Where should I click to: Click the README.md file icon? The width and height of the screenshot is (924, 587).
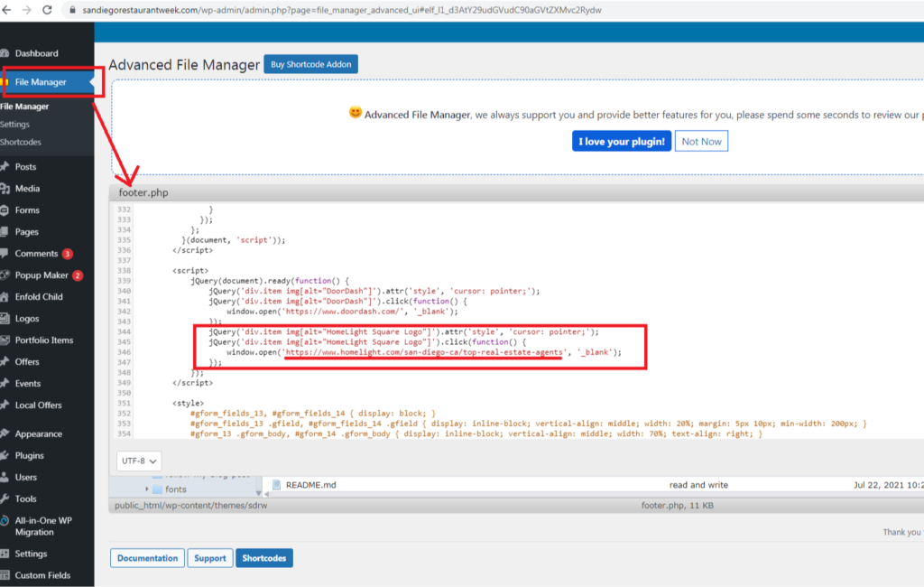(x=274, y=485)
